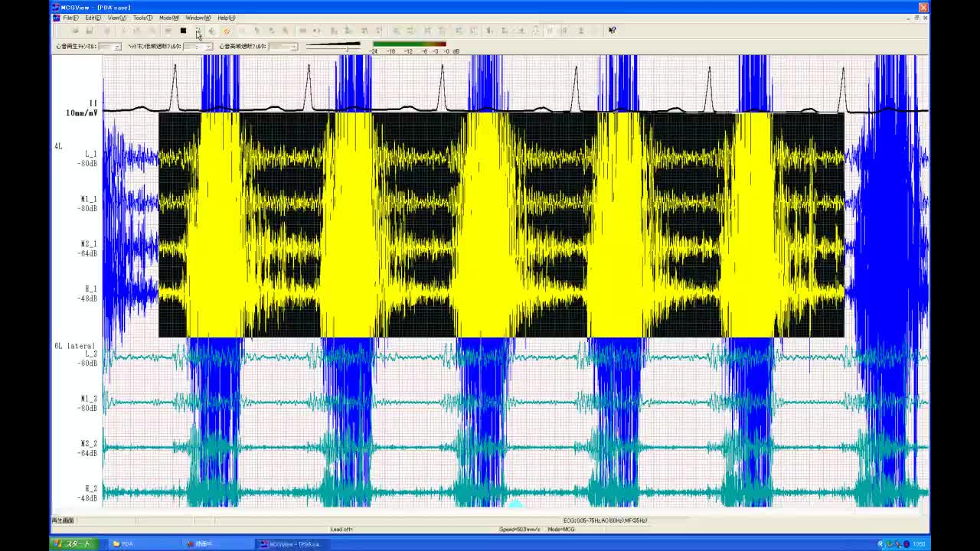The height and width of the screenshot is (551, 980).
Task: Click the yellow highlighted waveform selection region
Action: click(501, 225)
